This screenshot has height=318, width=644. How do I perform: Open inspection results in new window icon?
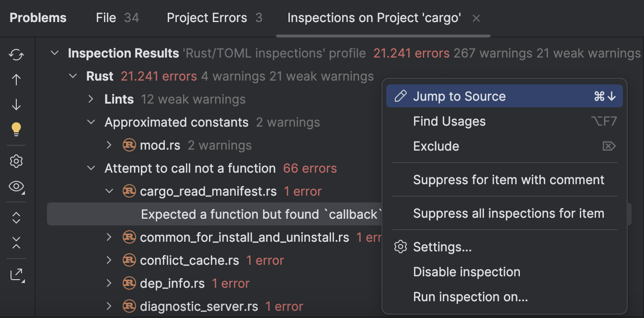click(x=16, y=274)
